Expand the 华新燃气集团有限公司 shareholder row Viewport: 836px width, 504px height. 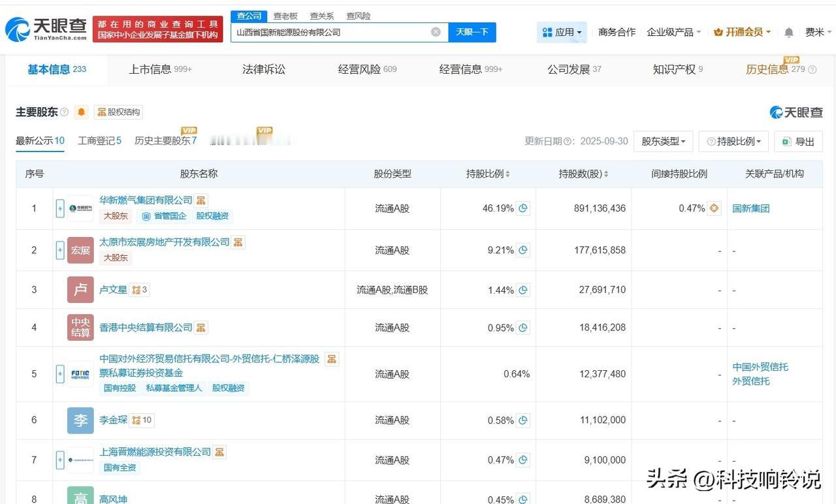(x=60, y=209)
